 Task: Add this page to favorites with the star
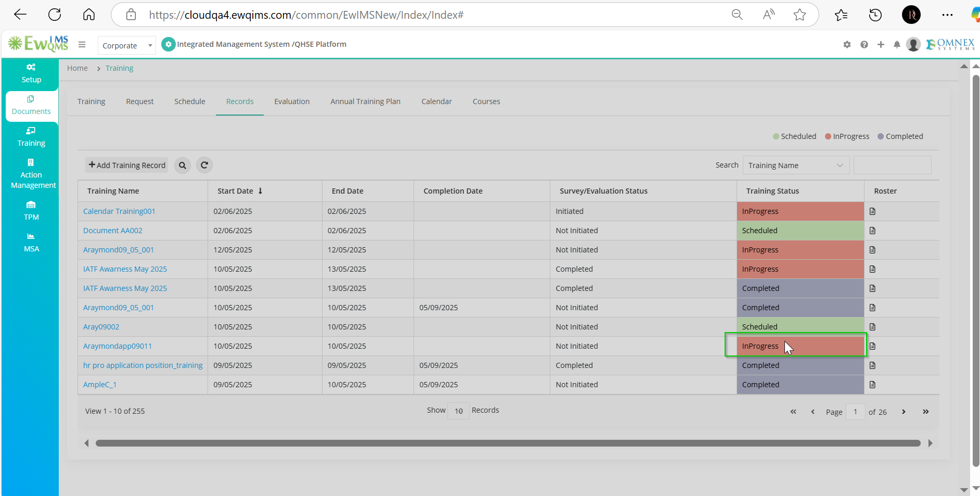click(800, 15)
